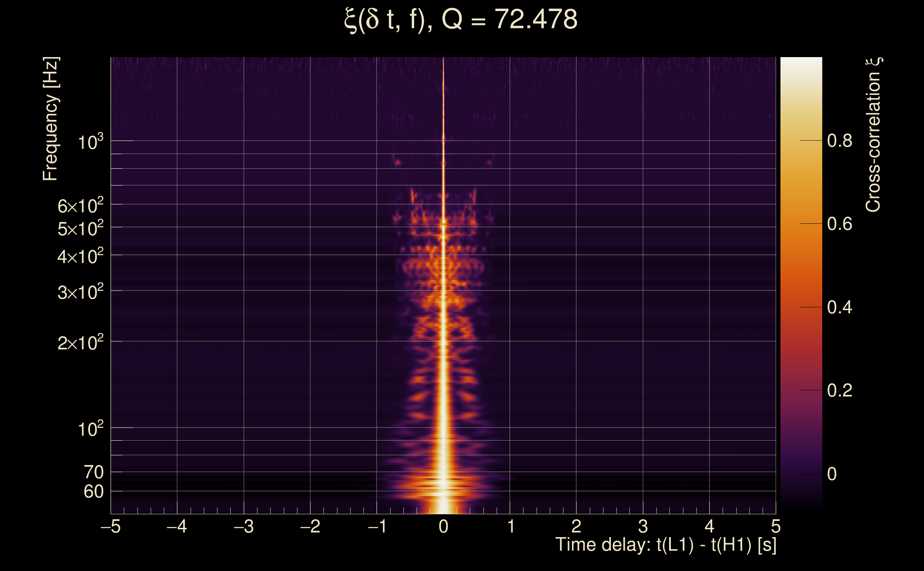Viewport: 924px width, 571px height.
Task: Click the 0.8 tick label on colorbar
Action: tap(839, 141)
